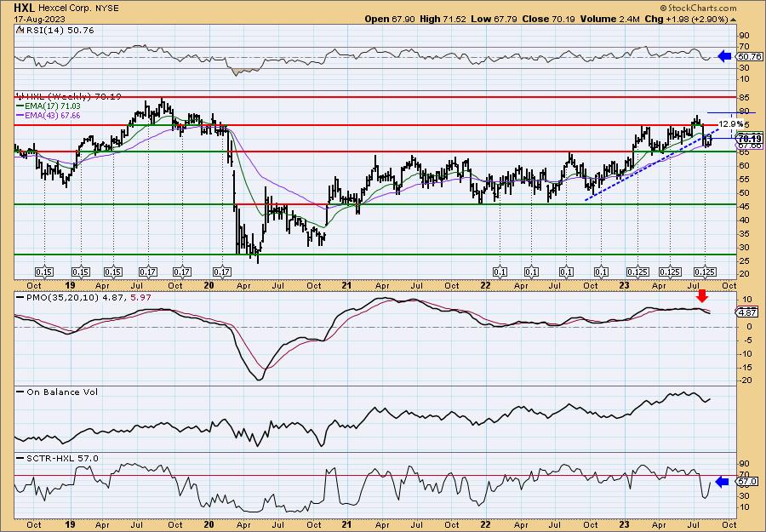Click the EMA(17) 71.03 legend text

[52, 106]
